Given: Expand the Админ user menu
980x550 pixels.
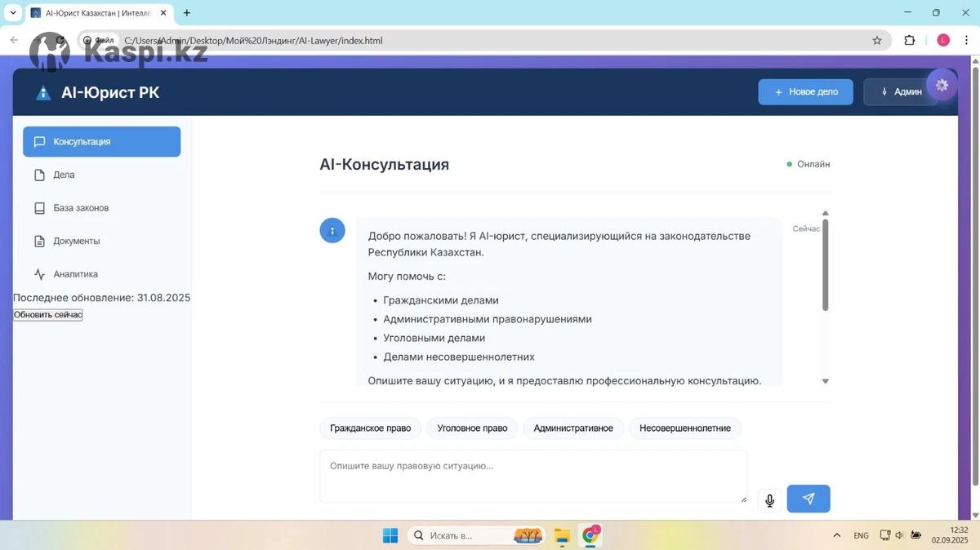Looking at the screenshot, I should 900,92.
